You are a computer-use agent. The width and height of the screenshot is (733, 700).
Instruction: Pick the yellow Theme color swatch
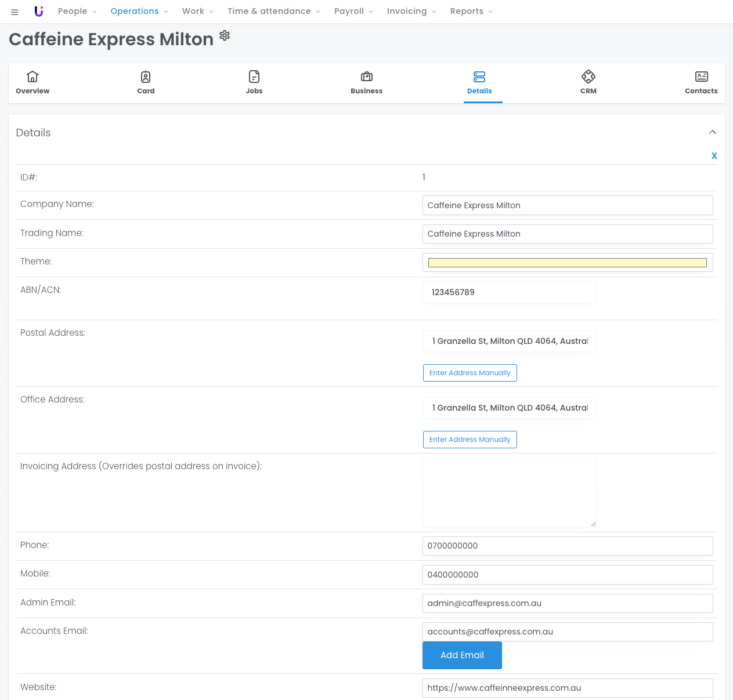point(567,263)
